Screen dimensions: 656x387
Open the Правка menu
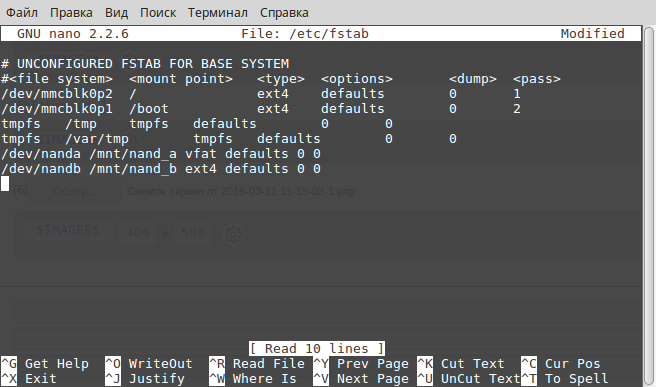coord(71,13)
